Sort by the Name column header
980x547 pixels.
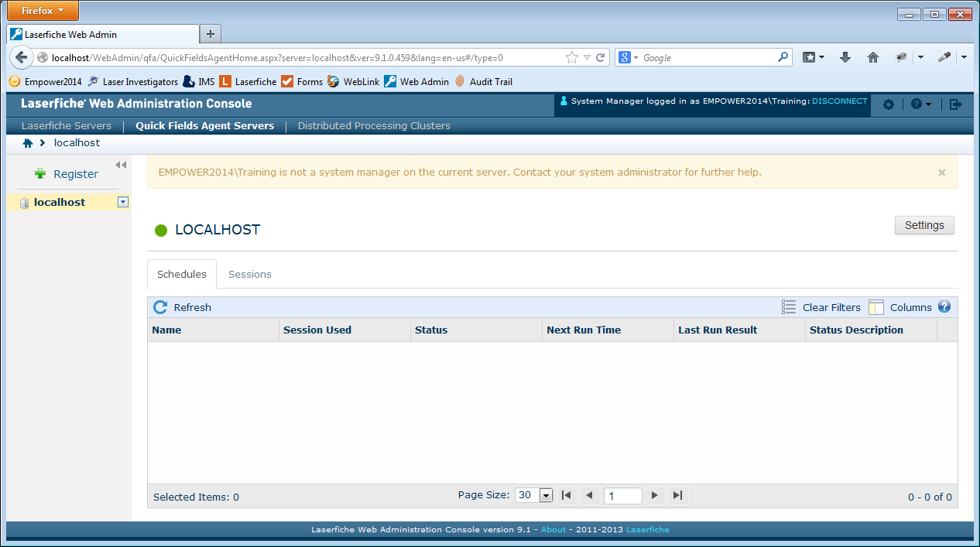click(213, 330)
